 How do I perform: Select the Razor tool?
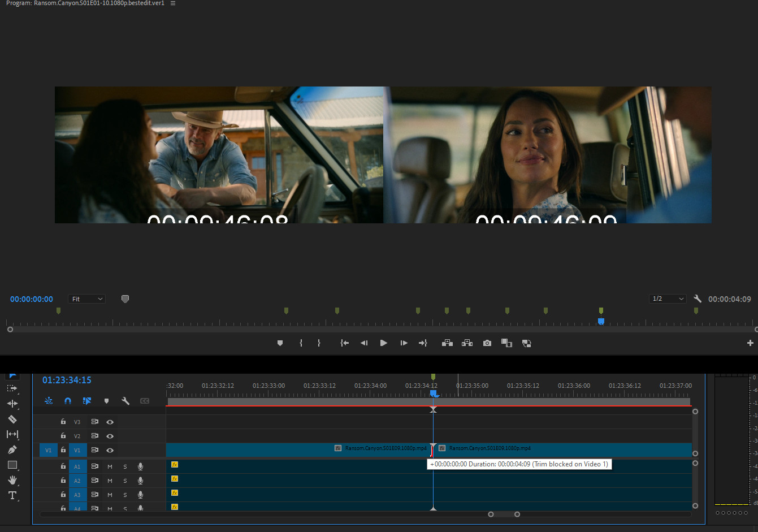12,419
